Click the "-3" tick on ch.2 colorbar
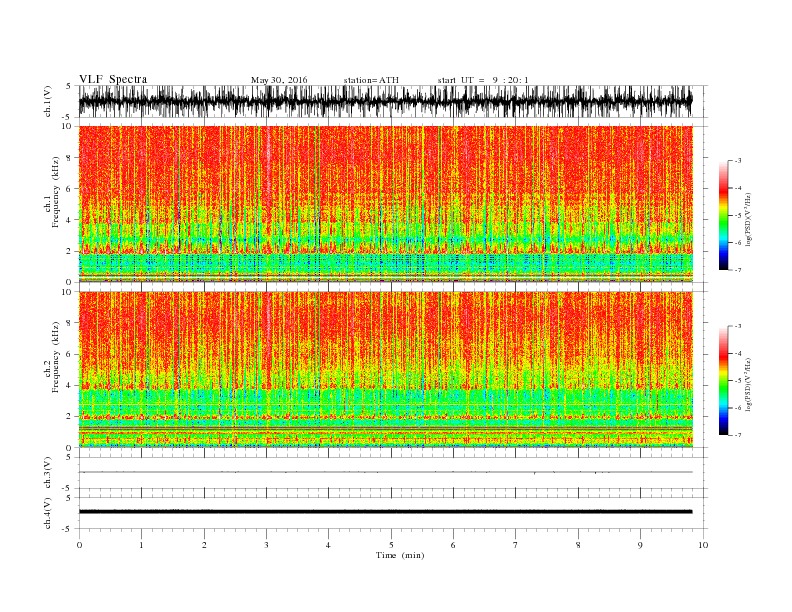The width and height of the screenshot is (792, 612). (737, 326)
